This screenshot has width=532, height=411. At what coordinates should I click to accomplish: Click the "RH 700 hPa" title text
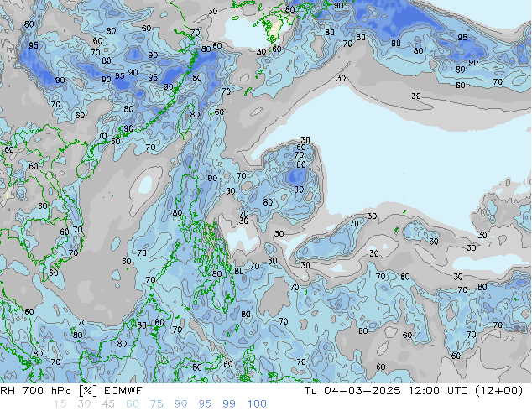36,391
